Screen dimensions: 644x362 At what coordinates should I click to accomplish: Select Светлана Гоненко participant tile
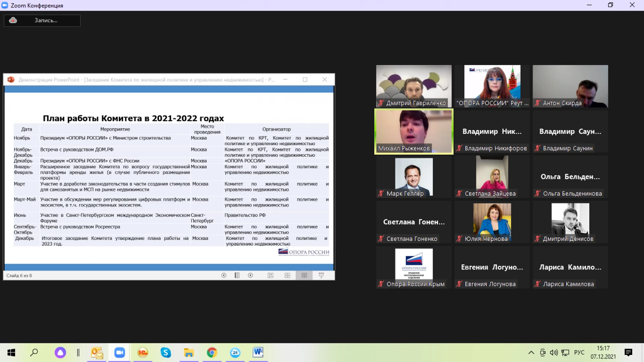coord(414,222)
